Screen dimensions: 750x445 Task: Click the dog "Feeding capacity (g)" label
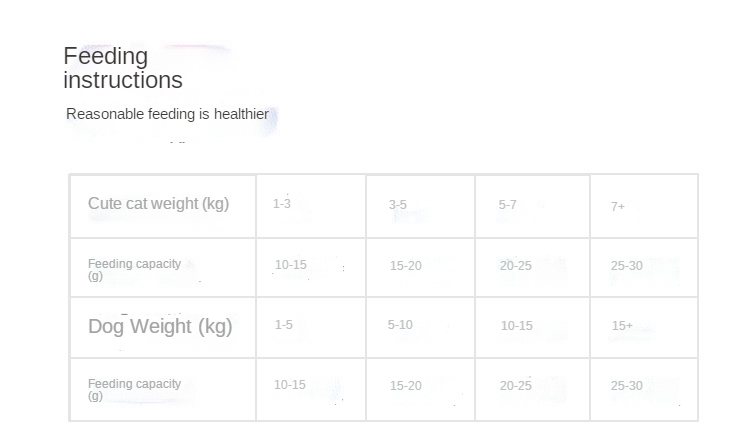134,388
